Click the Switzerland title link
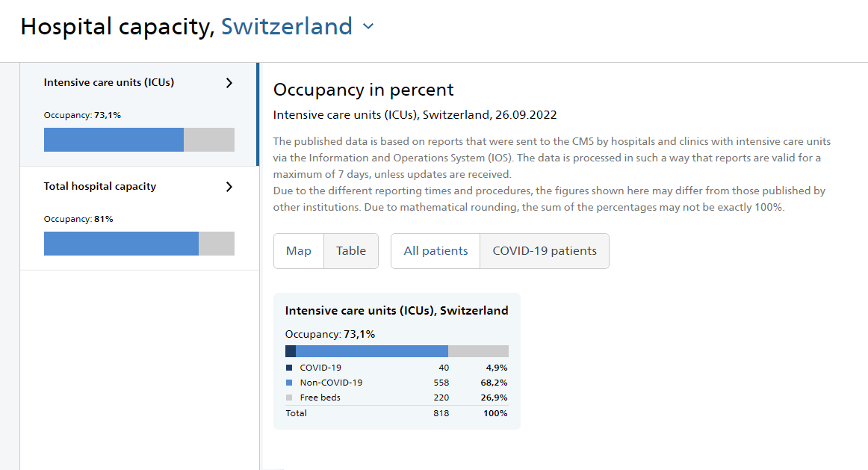The width and height of the screenshot is (868, 470). coord(287,26)
